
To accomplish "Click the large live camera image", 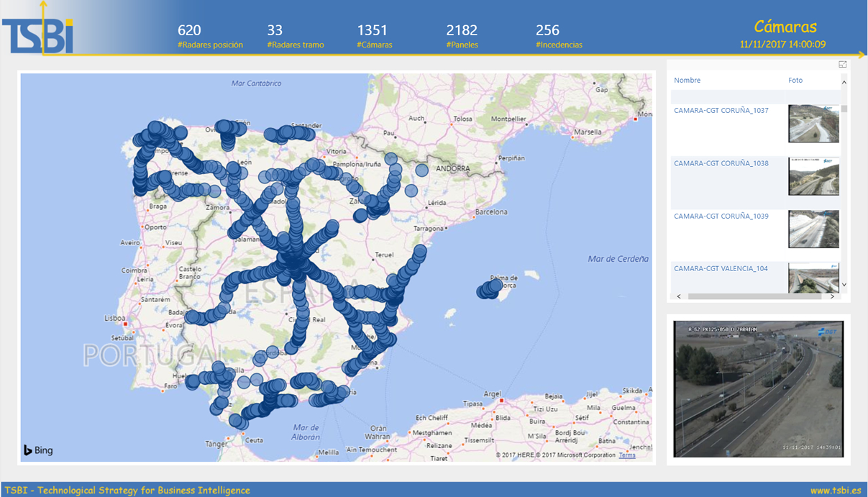I will [758, 388].
